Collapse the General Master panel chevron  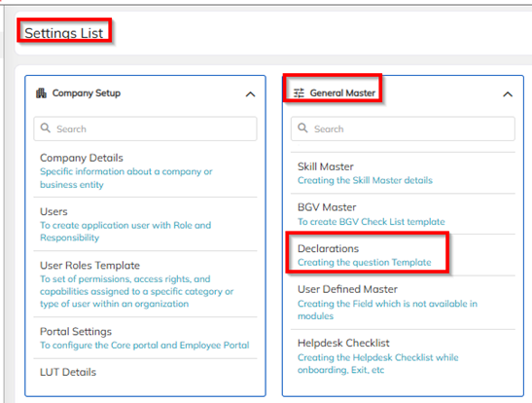508,94
